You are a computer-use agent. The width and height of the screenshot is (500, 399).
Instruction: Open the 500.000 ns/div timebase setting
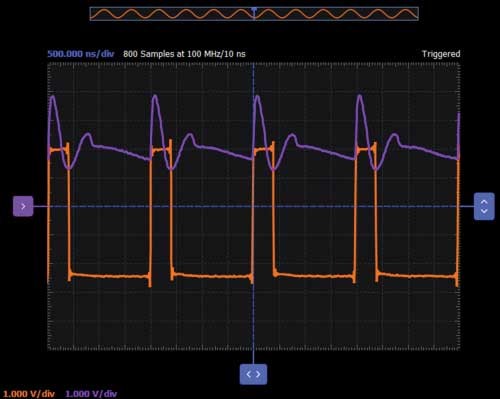81,54
